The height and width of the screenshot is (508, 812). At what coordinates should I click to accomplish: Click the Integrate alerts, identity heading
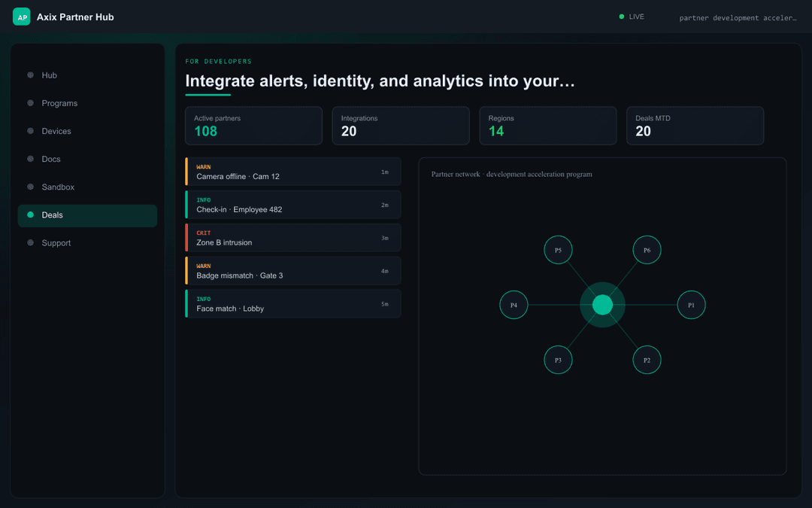coord(380,81)
